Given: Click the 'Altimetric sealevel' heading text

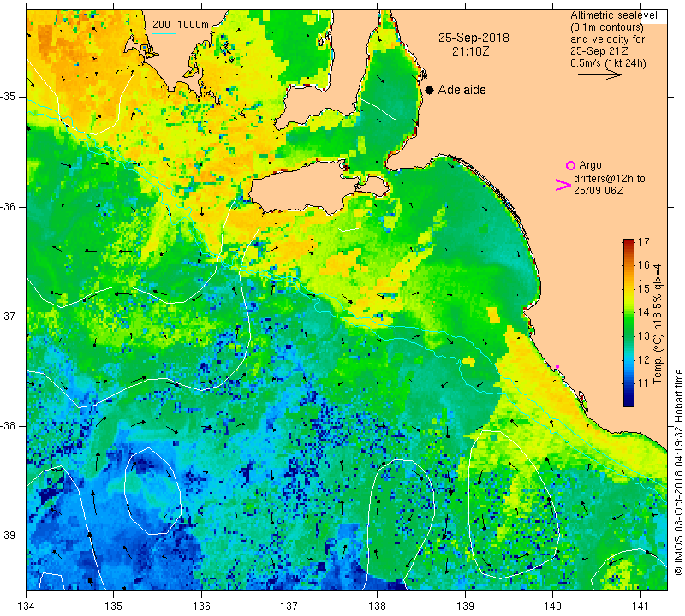Looking at the screenshot, I should 614,15.
